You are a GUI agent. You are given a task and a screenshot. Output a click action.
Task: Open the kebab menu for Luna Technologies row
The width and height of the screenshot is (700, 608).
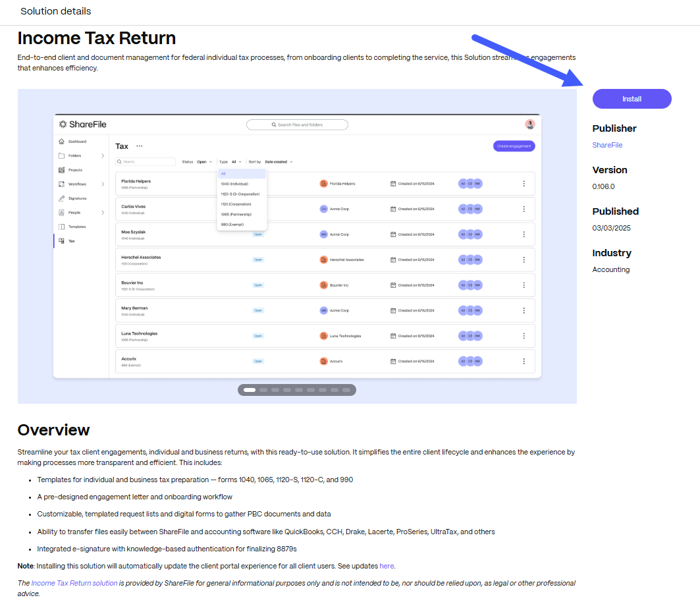pyautogui.click(x=524, y=336)
